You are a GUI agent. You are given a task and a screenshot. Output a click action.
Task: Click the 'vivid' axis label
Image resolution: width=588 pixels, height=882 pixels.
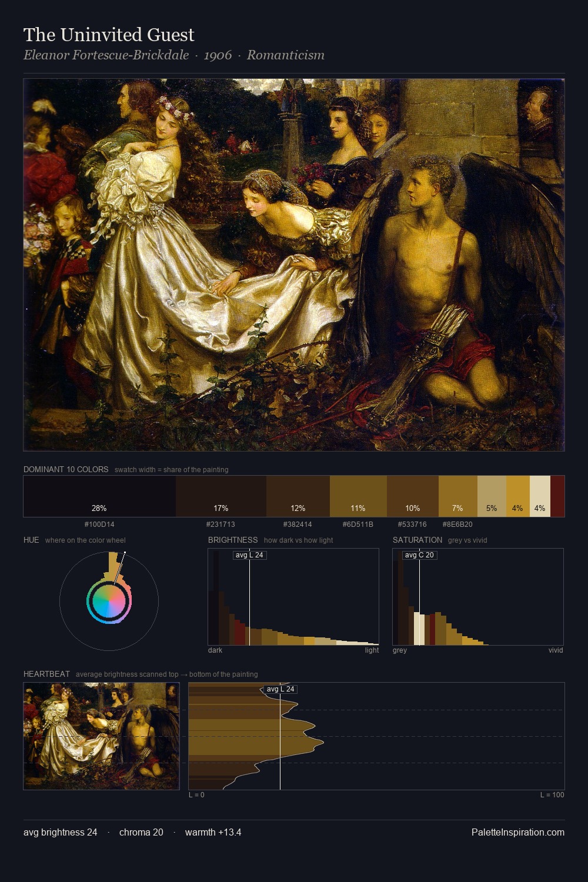click(x=556, y=650)
